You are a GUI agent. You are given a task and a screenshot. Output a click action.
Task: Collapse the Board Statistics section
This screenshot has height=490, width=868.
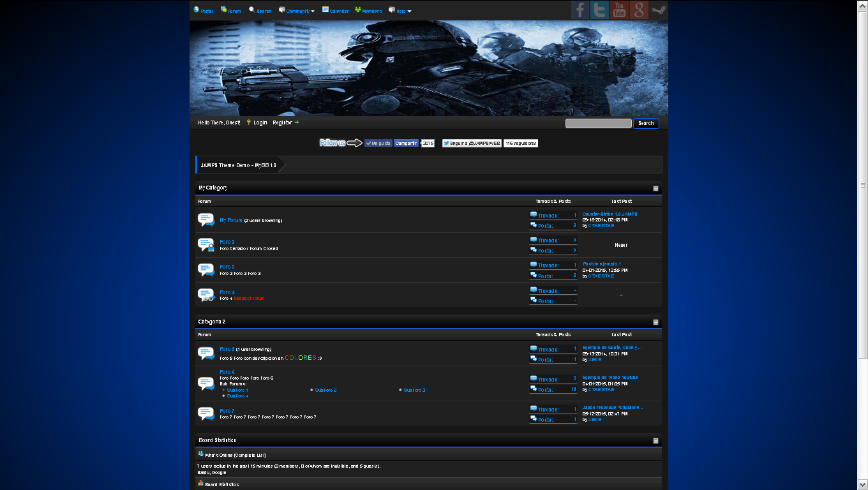655,441
